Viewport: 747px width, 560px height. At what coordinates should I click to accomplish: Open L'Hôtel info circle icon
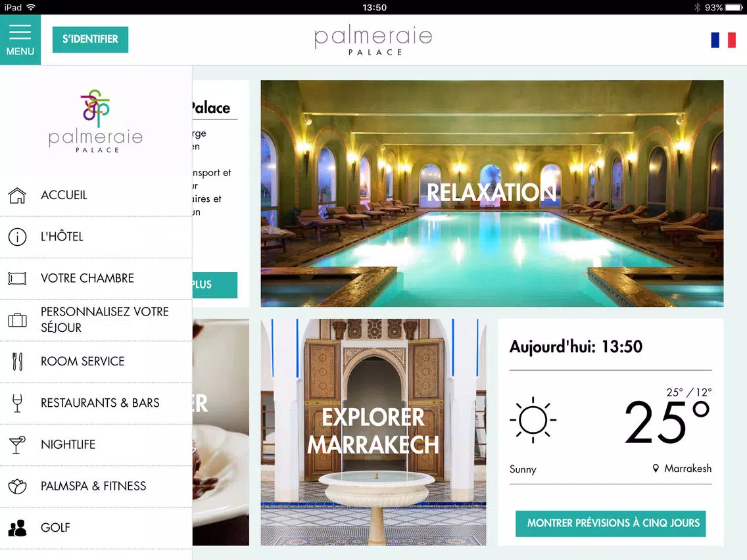pos(17,237)
